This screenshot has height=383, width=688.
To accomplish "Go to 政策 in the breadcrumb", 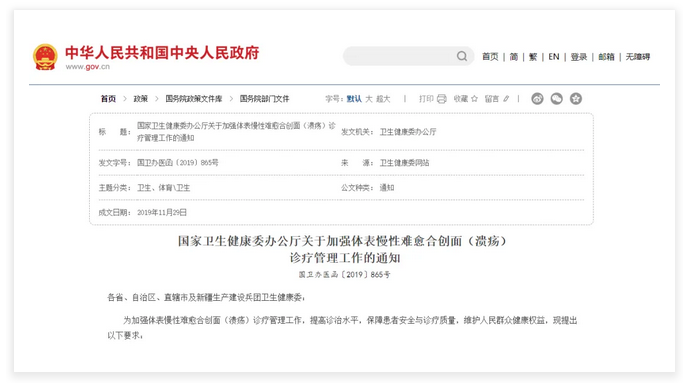I will coord(141,99).
